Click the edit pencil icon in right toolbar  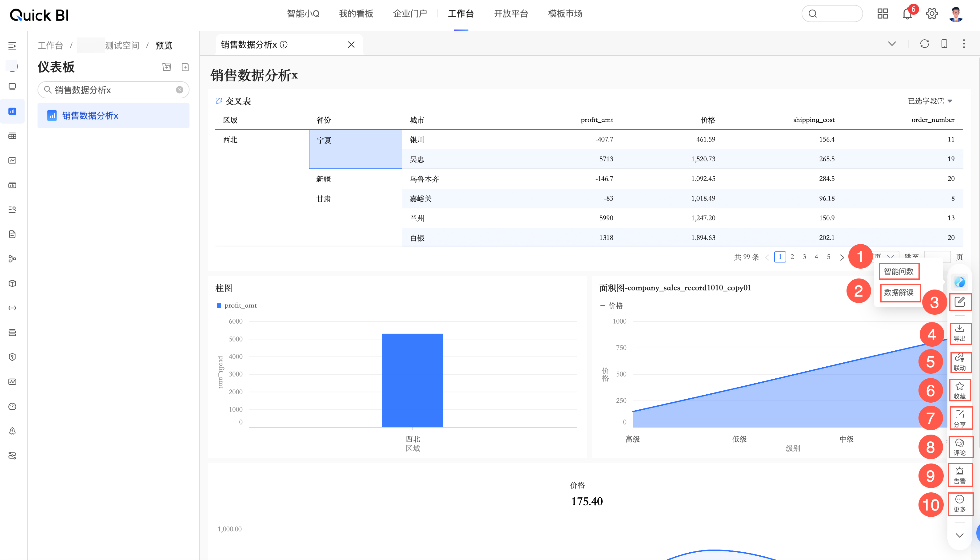(x=959, y=302)
